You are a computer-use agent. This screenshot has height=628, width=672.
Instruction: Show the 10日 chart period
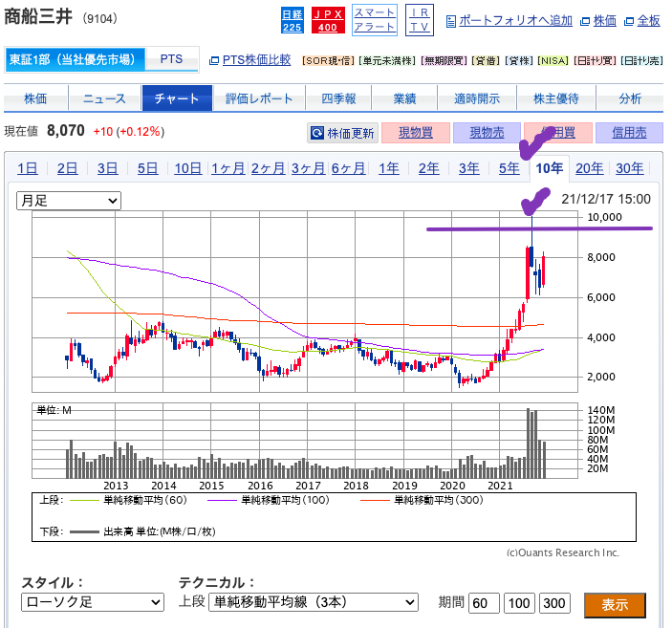pos(187,168)
